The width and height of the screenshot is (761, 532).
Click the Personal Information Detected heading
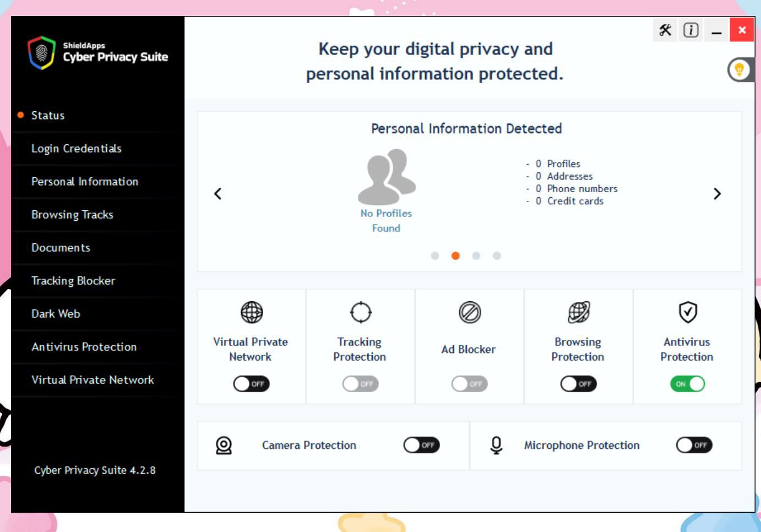(x=466, y=128)
